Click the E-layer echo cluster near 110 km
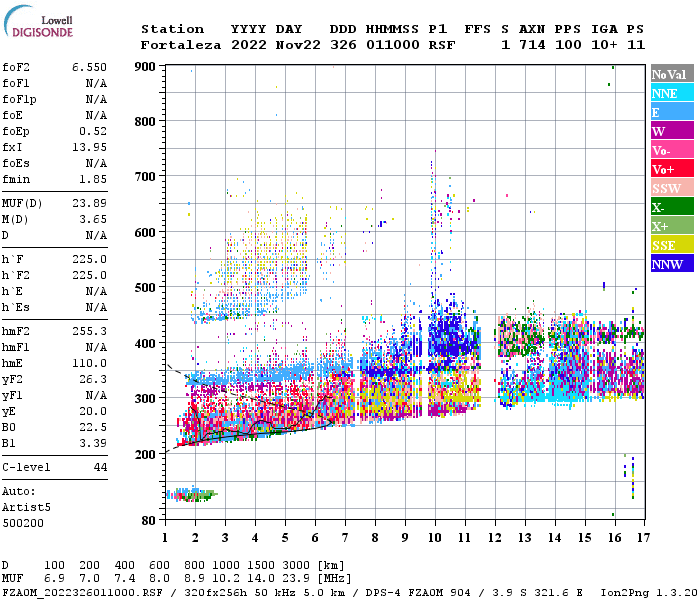 (x=192, y=494)
